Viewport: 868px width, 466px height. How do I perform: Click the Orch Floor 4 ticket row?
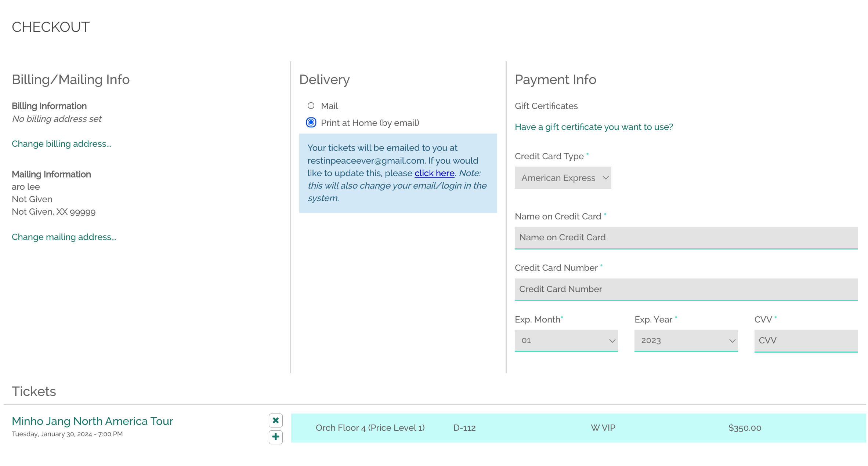tap(370, 428)
